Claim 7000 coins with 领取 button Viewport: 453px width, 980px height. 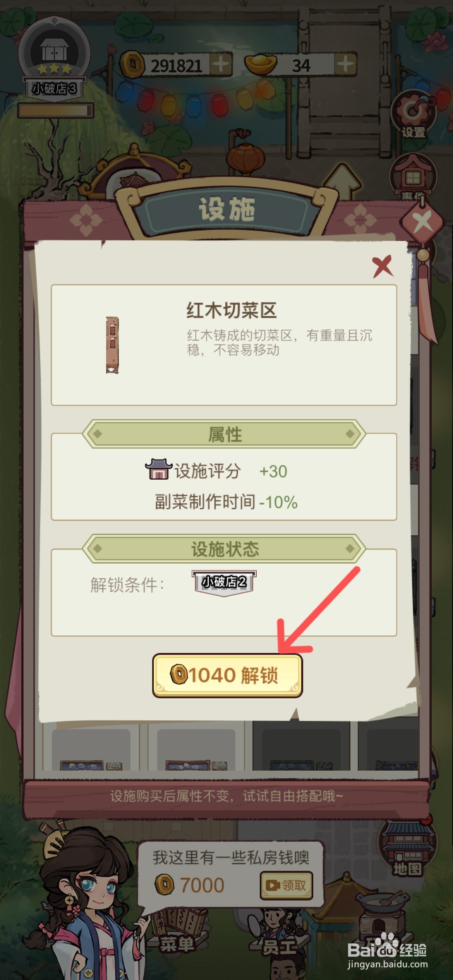point(286,886)
